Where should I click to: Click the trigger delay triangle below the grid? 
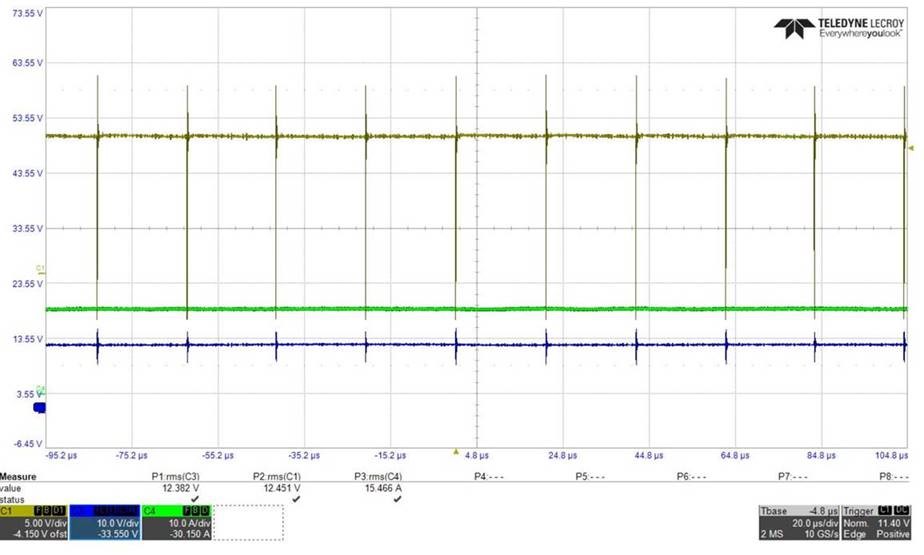pos(456,452)
